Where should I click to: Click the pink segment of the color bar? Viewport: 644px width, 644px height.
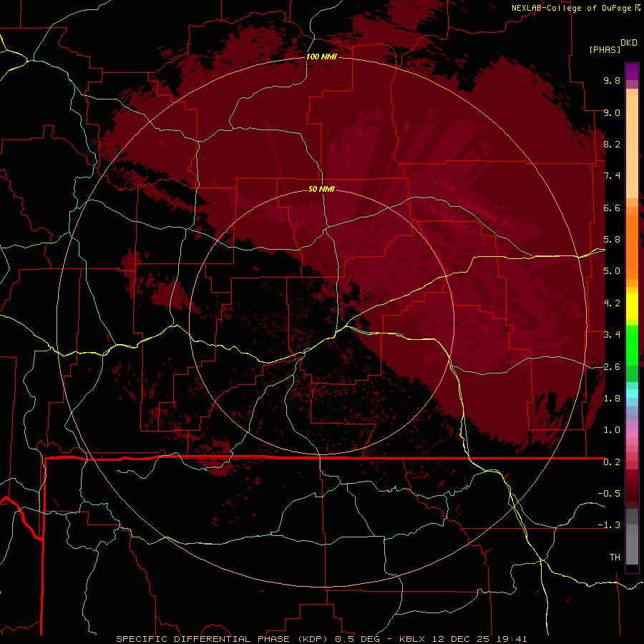(x=632, y=434)
